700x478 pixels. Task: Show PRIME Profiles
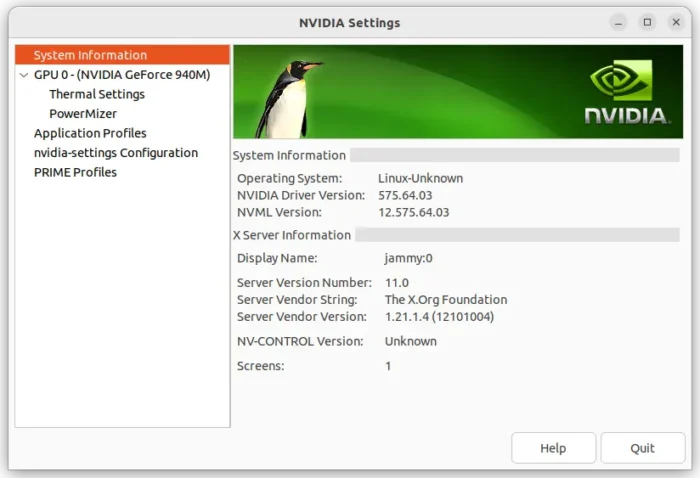(75, 172)
